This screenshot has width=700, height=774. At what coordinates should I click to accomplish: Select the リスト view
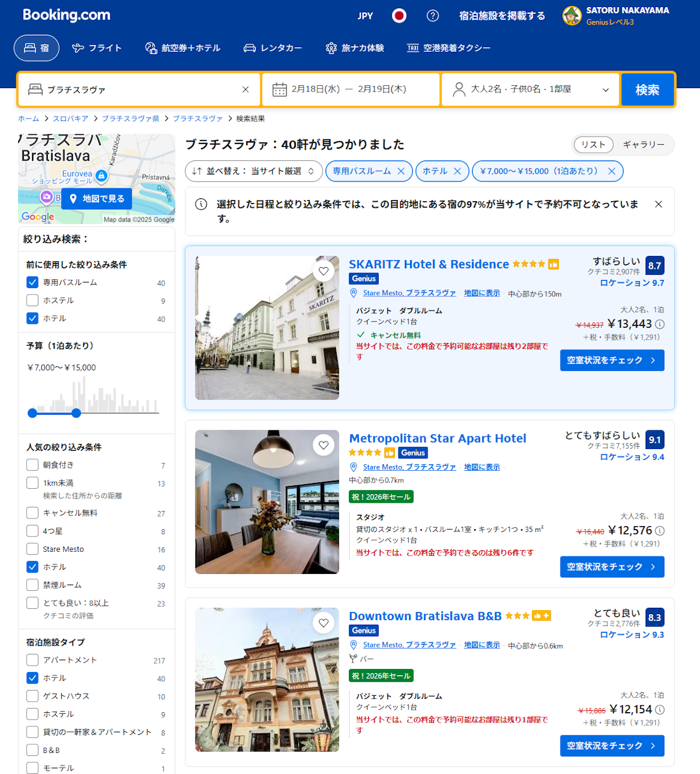coord(593,145)
